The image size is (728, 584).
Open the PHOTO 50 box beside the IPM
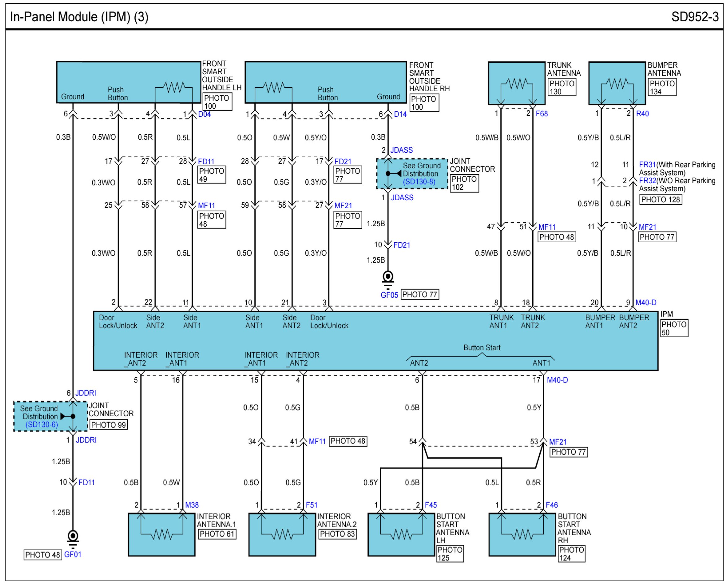[x=674, y=328]
